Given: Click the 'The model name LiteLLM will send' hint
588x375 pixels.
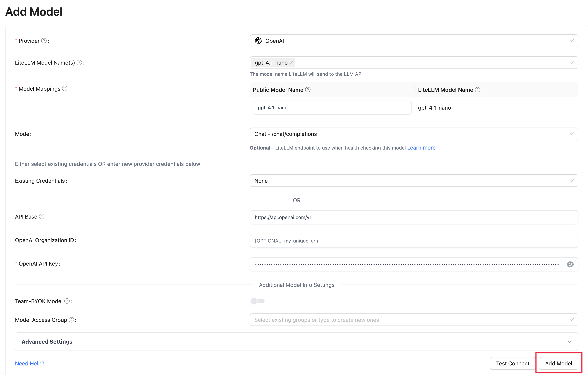Looking at the screenshot, I should 306,74.
